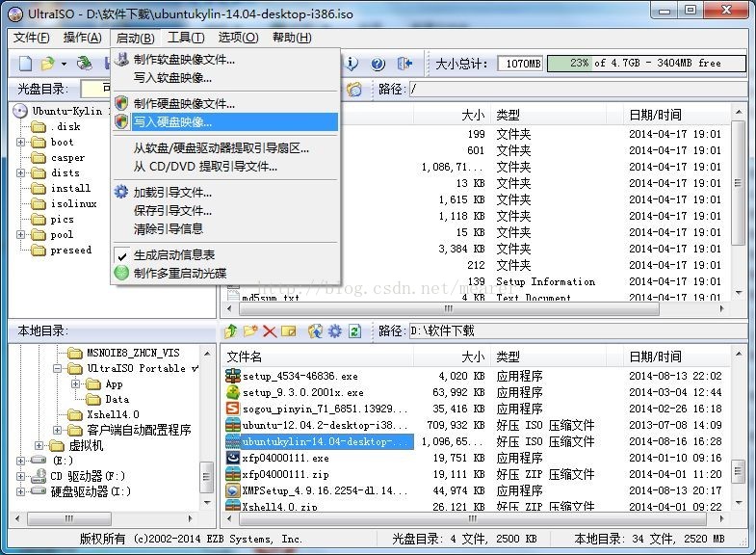The image size is (756, 555).
Task: Click the casper folder icon
Action: click(x=39, y=158)
